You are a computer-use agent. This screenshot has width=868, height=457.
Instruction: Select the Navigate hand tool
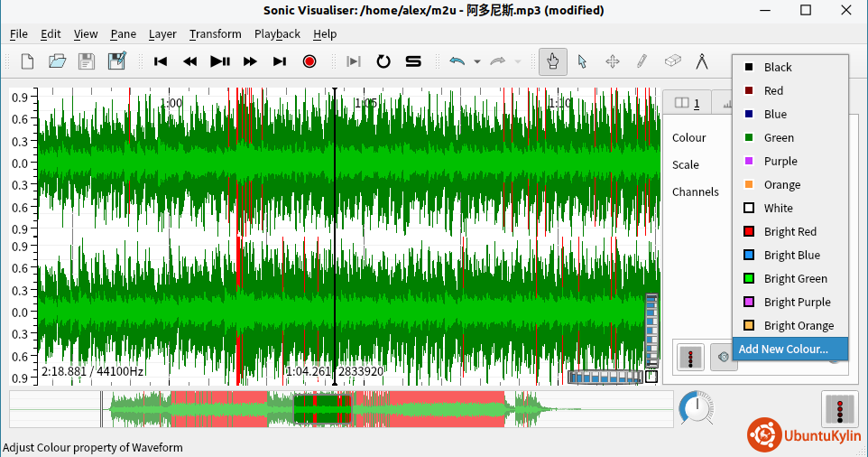click(552, 61)
